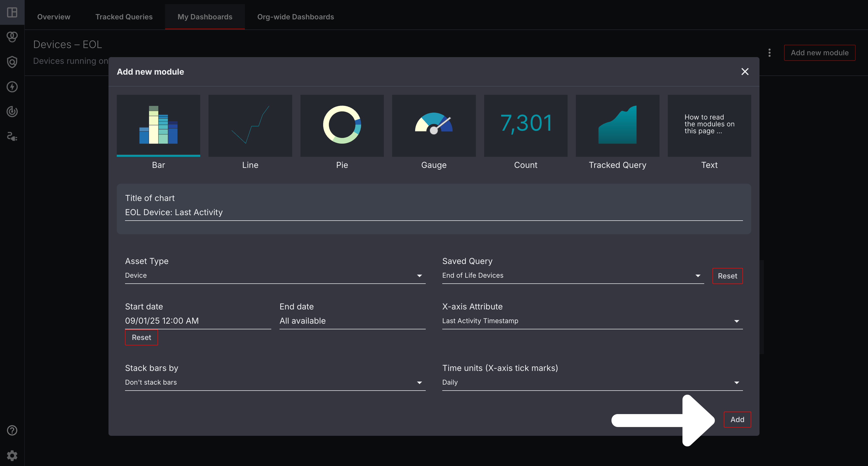The height and width of the screenshot is (466, 868).
Task: Choose the Line chart module icon
Action: 250,125
